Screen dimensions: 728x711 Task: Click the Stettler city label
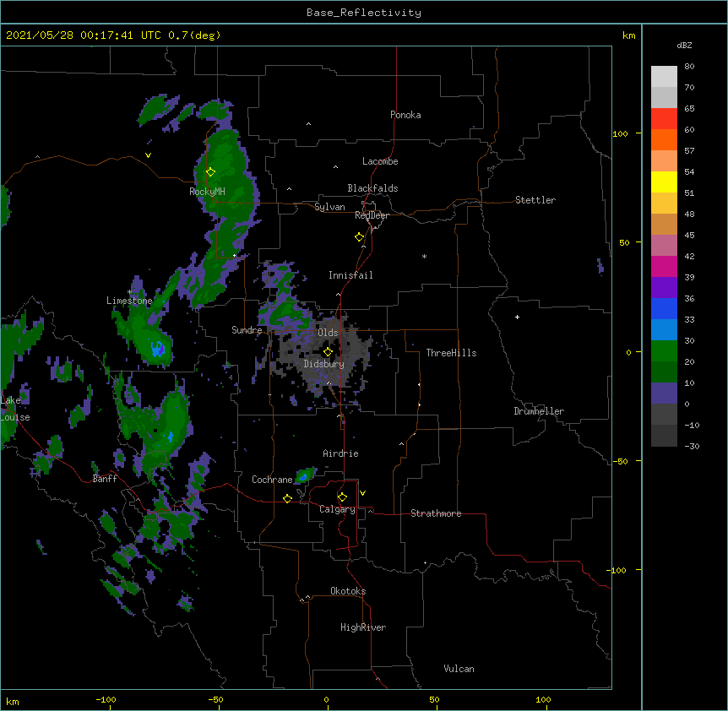[x=535, y=200]
